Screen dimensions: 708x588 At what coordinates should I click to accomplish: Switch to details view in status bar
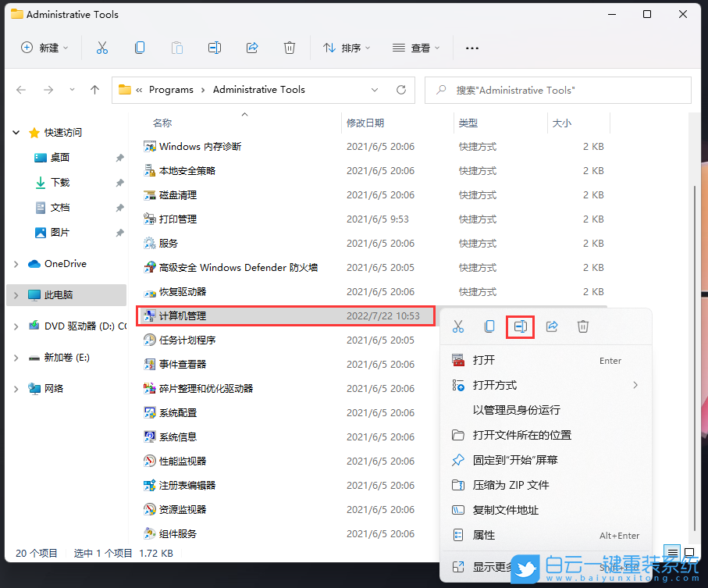click(x=671, y=553)
